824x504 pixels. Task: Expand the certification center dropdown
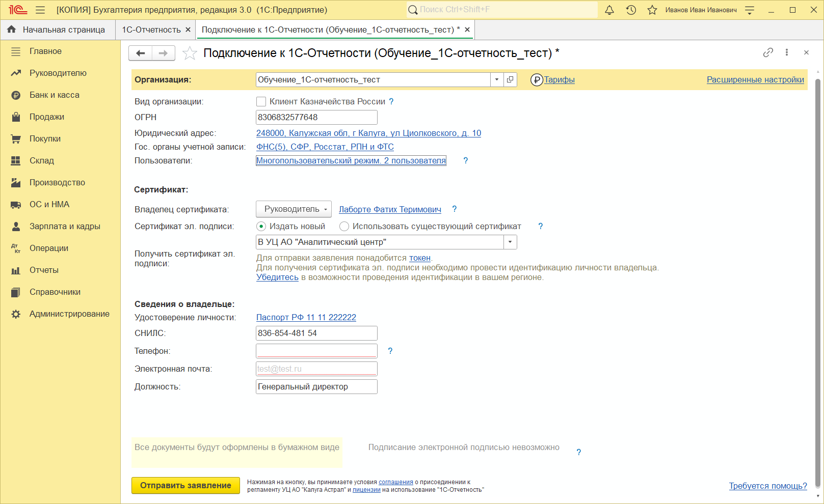[510, 242]
